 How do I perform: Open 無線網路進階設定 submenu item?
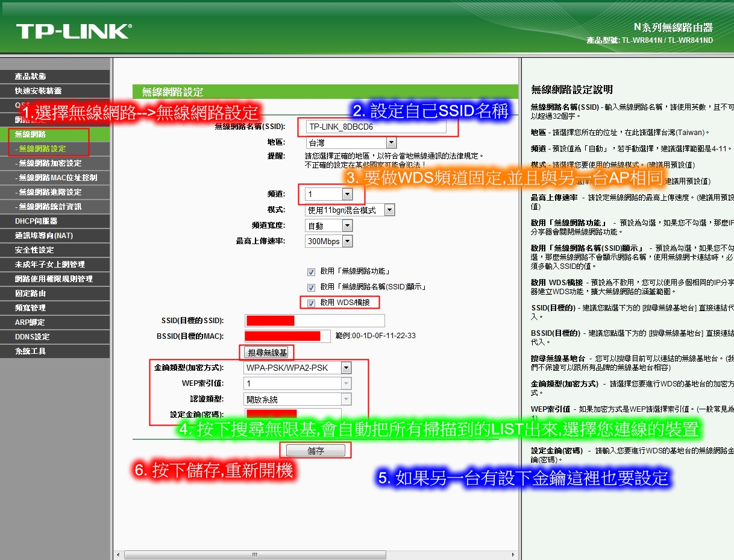(x=55, y=192)
